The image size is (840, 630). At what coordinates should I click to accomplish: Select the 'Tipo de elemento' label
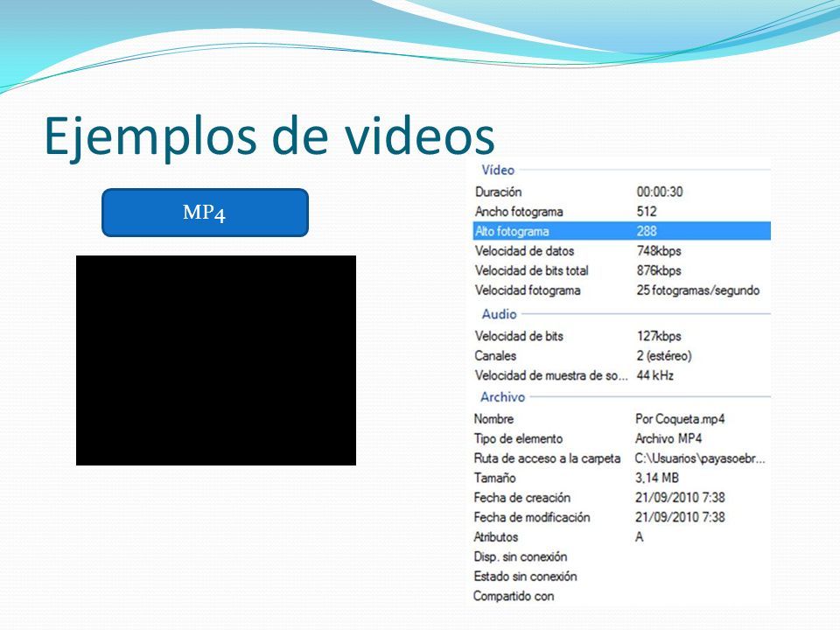(518, 438)
